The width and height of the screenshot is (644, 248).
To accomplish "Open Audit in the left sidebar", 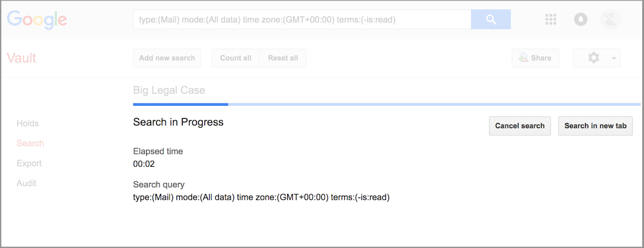I will point(26,183).
